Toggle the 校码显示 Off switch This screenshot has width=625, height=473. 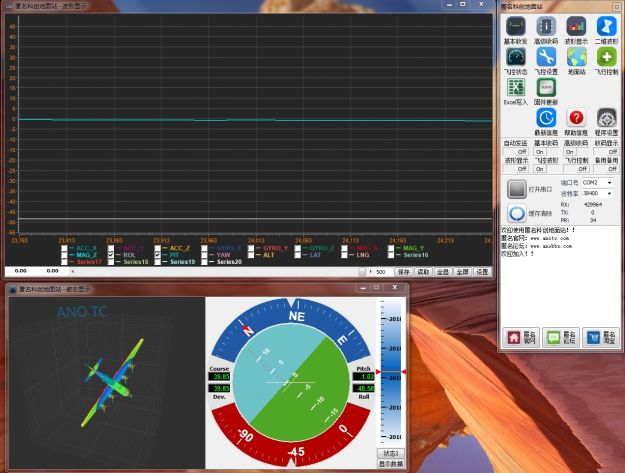606,152
